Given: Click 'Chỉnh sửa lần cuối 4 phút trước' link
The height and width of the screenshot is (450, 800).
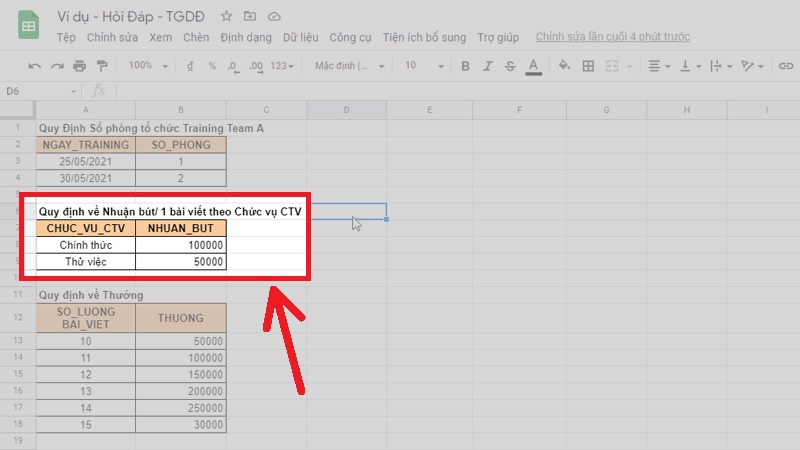Looking at the screenshot, I should pyautogui.click(x=612, y=38).
